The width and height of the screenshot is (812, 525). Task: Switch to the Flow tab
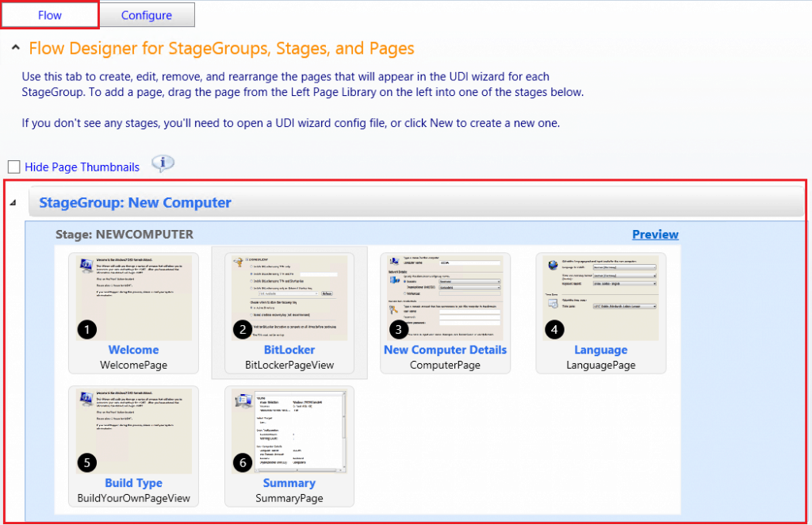click(x=50, y=15)
